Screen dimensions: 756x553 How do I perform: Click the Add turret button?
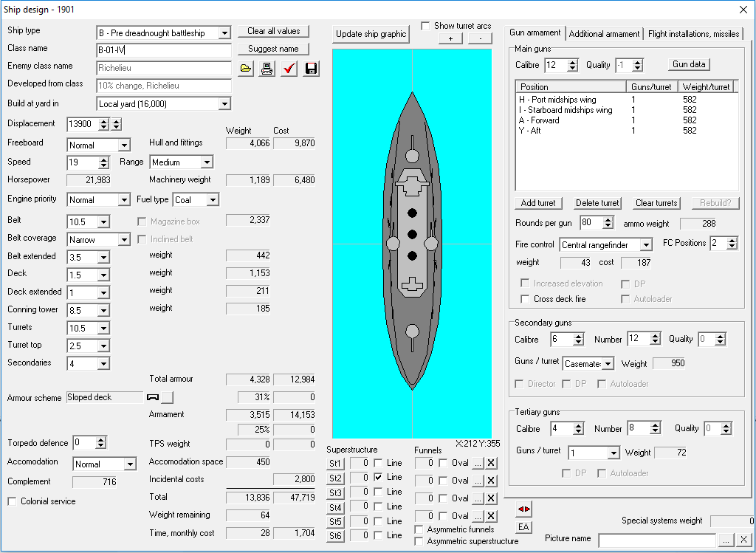tap(538, 203)
